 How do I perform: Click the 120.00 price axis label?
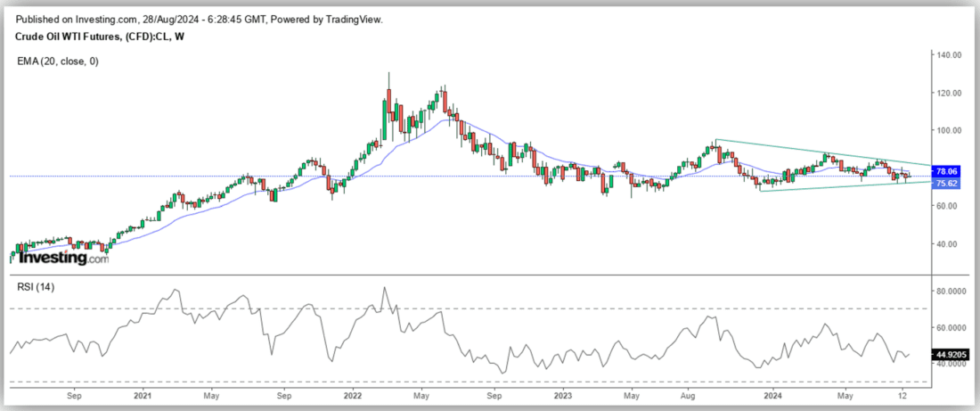(x=949, y=93)
